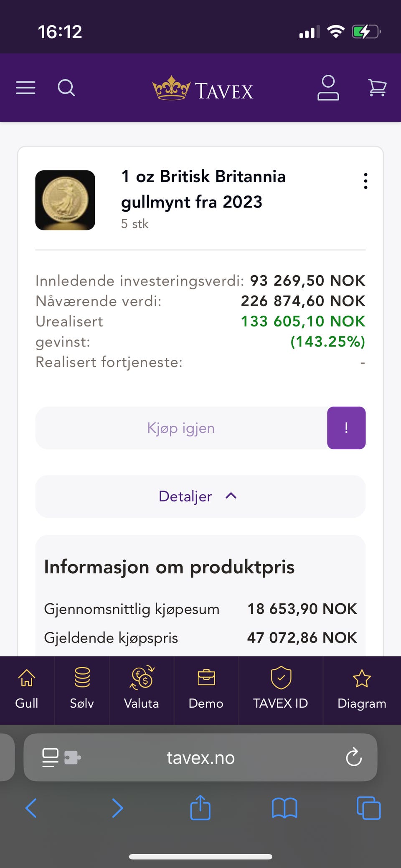Screen dimensions: 401x868
Task: Tap the purple exclamation info button
Action: [x=346, y=428]
